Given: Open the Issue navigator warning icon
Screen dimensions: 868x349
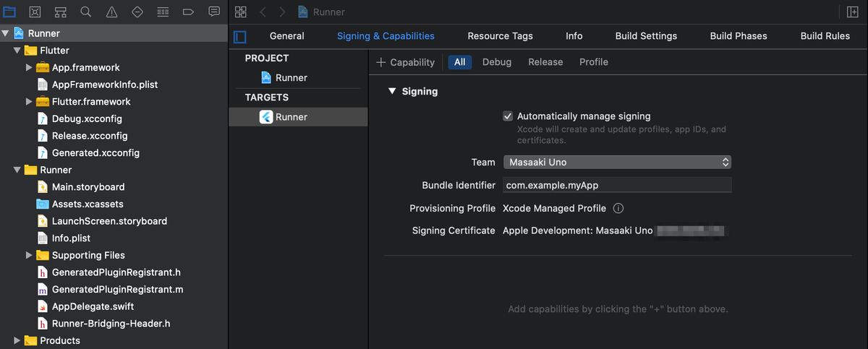Looking at the screenshot, I should click(x=111, y=12).
